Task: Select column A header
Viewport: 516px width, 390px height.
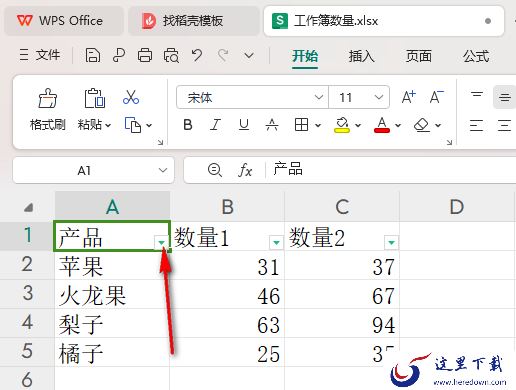Action: point(112,207)
